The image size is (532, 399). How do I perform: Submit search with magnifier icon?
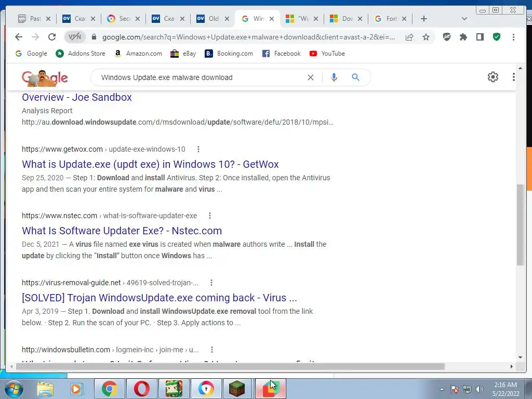(x=355, y=77)
